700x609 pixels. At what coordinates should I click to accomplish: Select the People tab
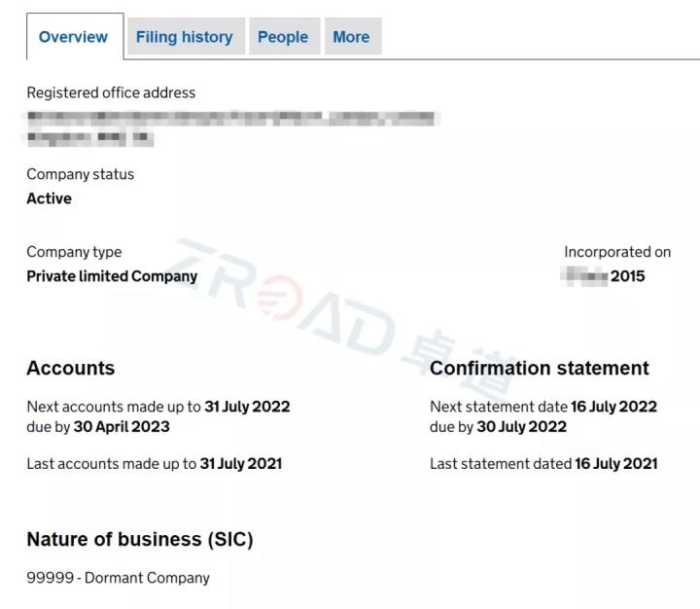(282, 37)
